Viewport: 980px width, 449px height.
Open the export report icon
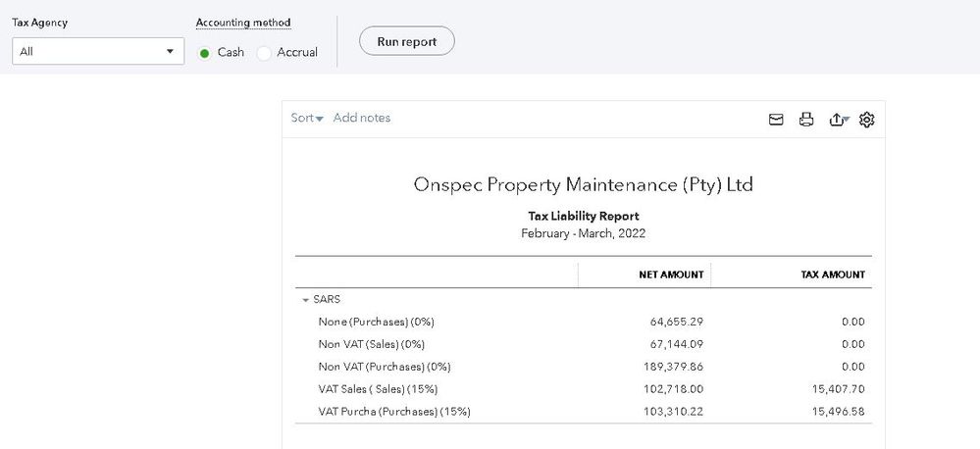[837, 120]
